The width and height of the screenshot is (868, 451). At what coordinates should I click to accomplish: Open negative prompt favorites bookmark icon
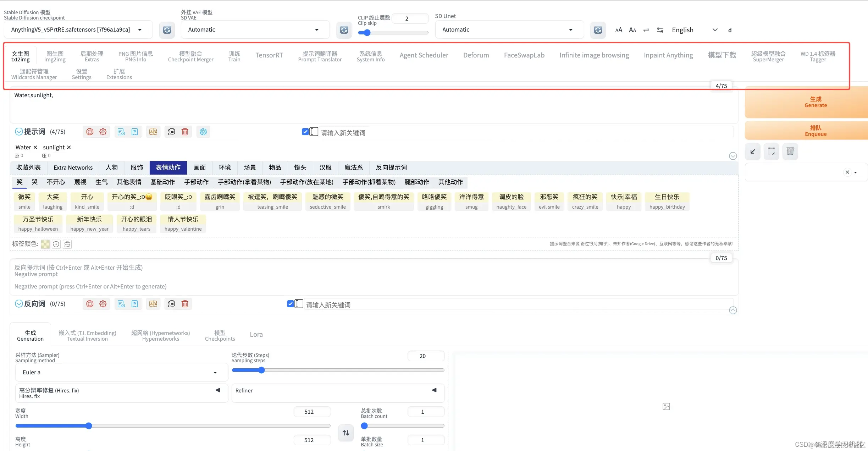point(135,304)
